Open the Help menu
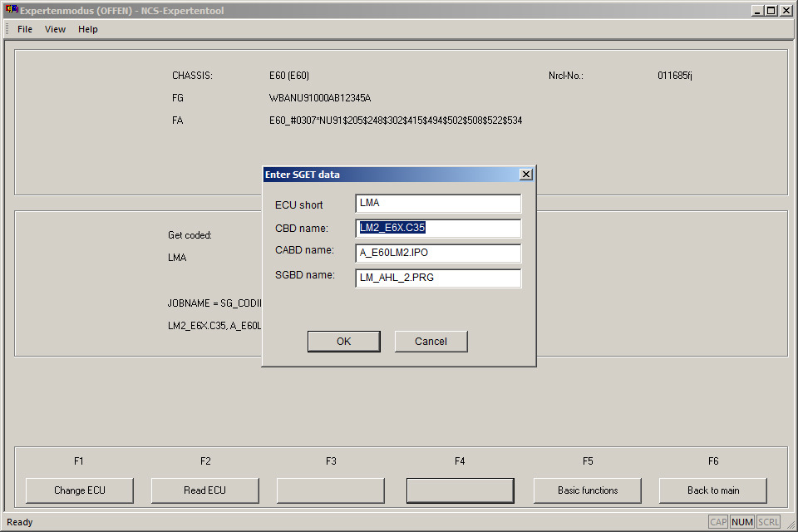The width and height of the screenshot is (798, 532). [x=87, y=30]
